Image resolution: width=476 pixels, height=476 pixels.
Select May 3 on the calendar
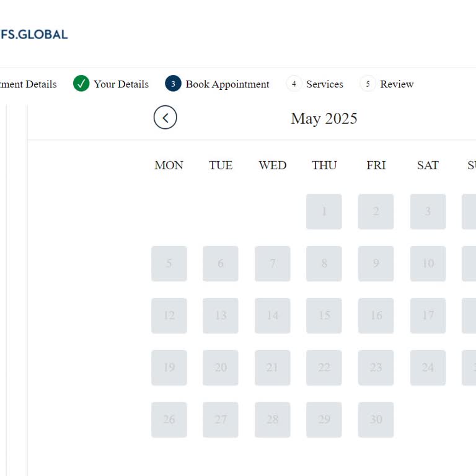pos(428,211)
